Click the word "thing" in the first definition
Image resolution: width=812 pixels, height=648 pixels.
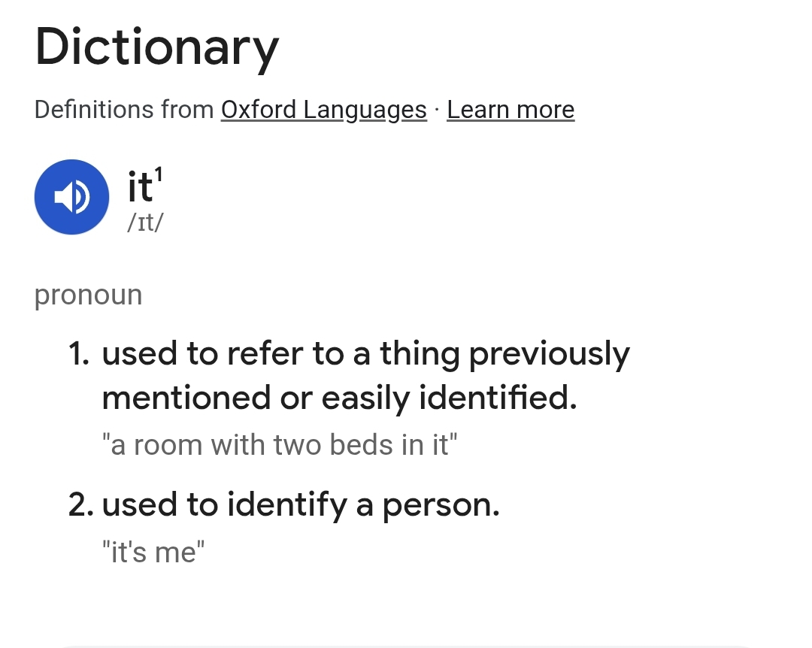pyautogui.click(x=420, y=354)
